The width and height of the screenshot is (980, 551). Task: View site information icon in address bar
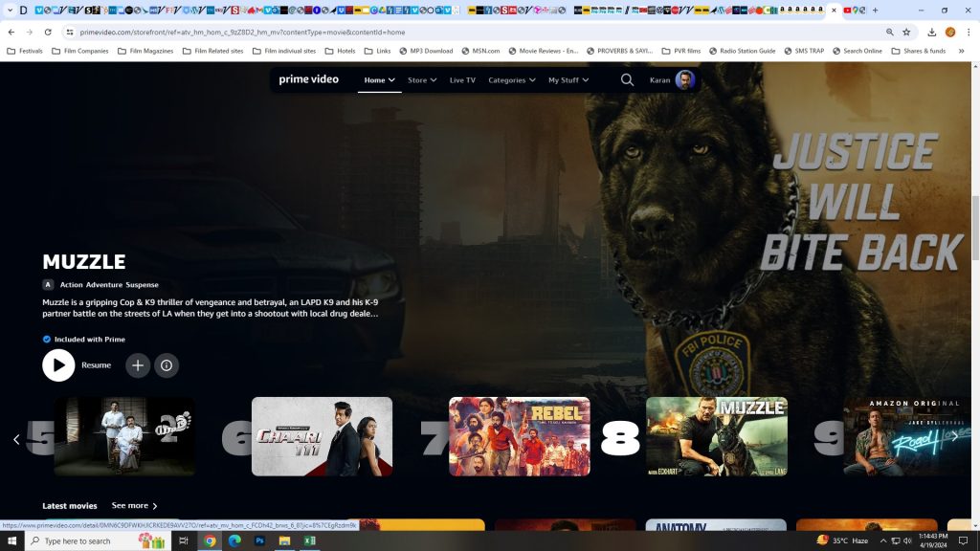[x=69, y=32]
